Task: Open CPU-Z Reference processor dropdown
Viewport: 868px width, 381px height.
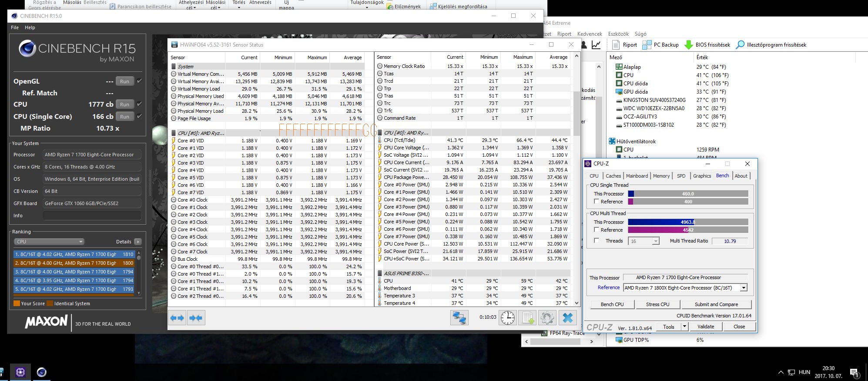Action: pyautogui.click(x=744, y=288)
